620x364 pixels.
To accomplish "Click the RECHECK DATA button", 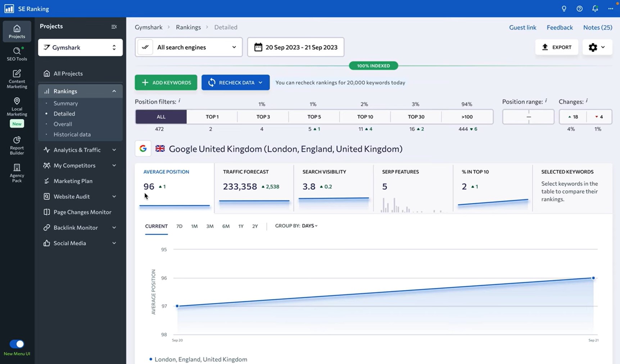I will 235,82.
